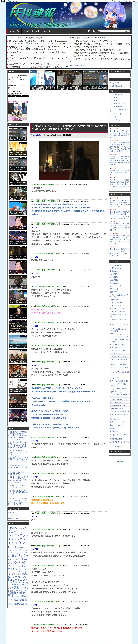Open the 20207PV weekly popular article thumbnail
Viewport: 138px width, 644px height.
(18, 149)
